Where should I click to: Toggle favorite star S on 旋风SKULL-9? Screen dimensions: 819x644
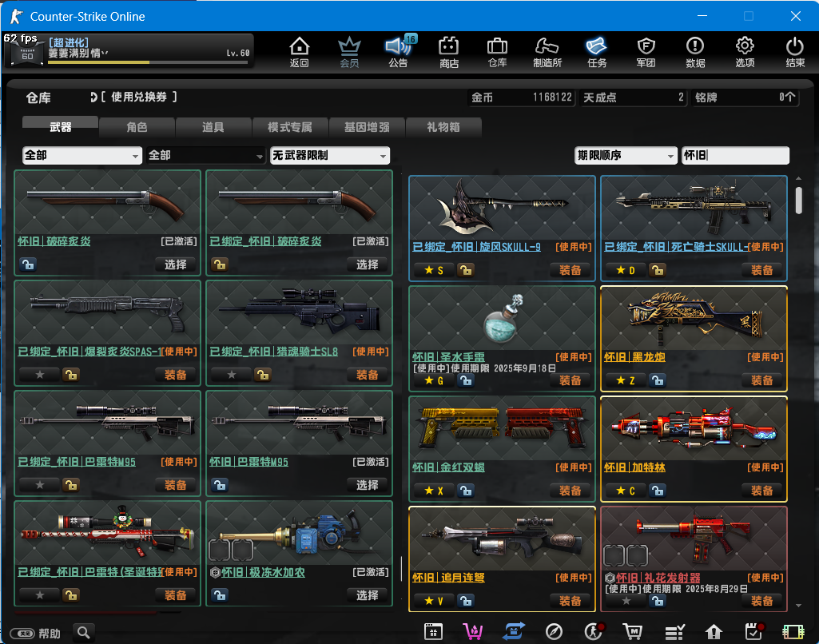click(x=434, y=270)
